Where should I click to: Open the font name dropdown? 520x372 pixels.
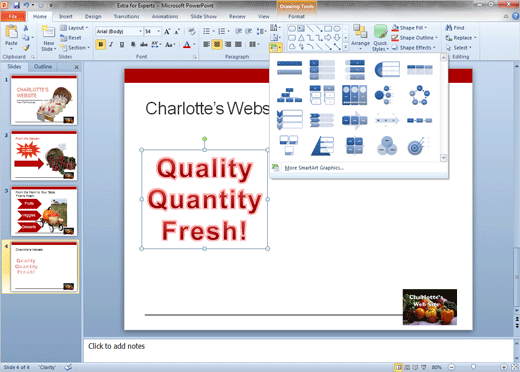click(x=140, y=31)
